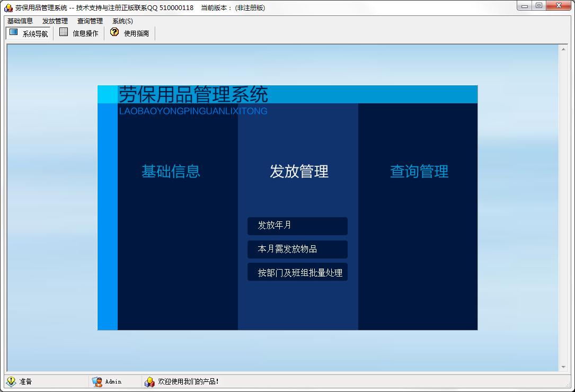The image size is (575, 392).
Task: Open the 发放管理 menu
Action: [55, 21]
